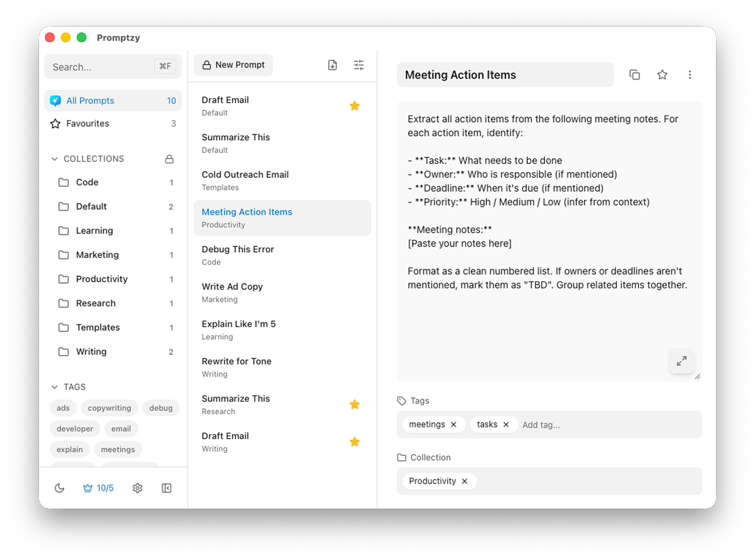The width and height of the screenshot is (755, 560).
Task: Open the three-dot options menu
Action: [x=690, y=75]
